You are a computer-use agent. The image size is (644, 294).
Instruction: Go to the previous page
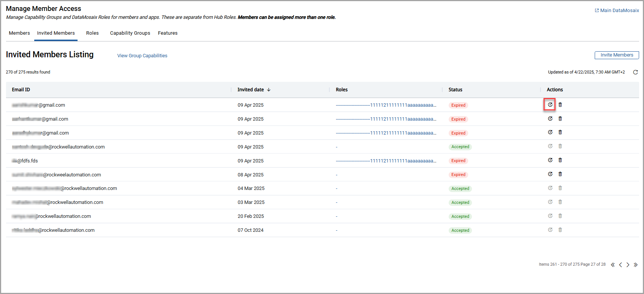[620, 265]
